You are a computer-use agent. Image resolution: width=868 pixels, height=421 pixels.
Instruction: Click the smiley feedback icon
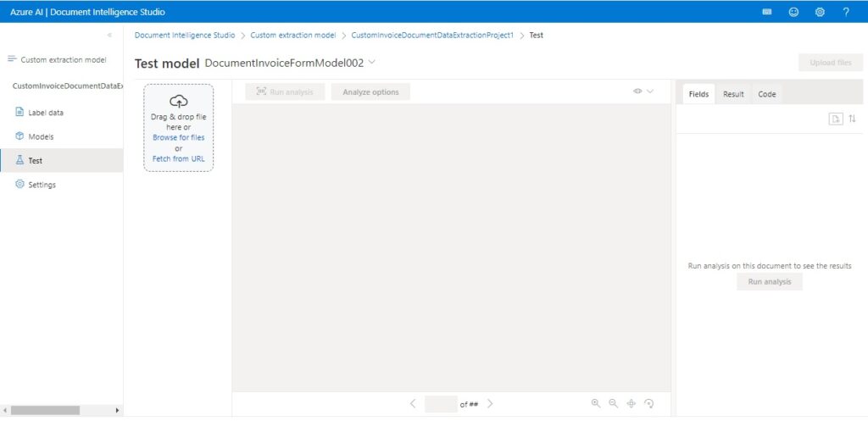click(x=793, y=12)
